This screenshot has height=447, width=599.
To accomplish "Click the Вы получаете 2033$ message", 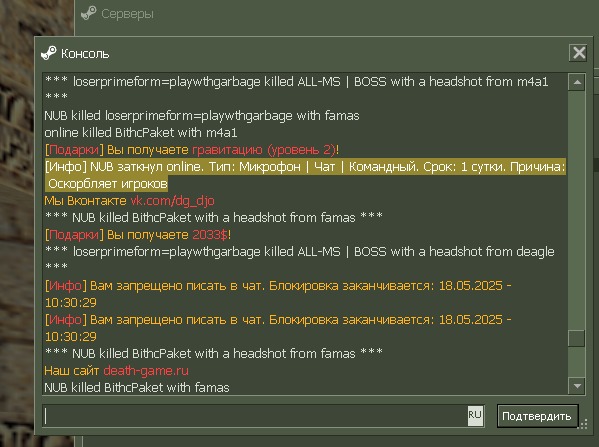I will [168, 235].
